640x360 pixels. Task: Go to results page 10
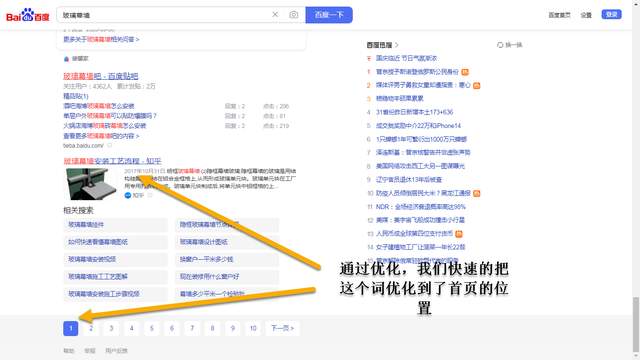pos(253,328)
